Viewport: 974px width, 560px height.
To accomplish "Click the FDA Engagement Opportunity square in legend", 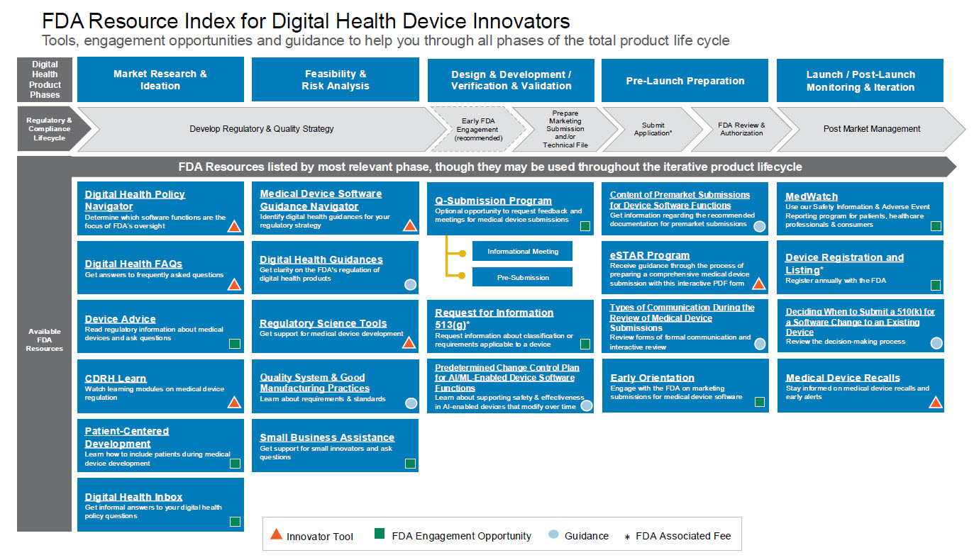I will (x=380, y=534).
